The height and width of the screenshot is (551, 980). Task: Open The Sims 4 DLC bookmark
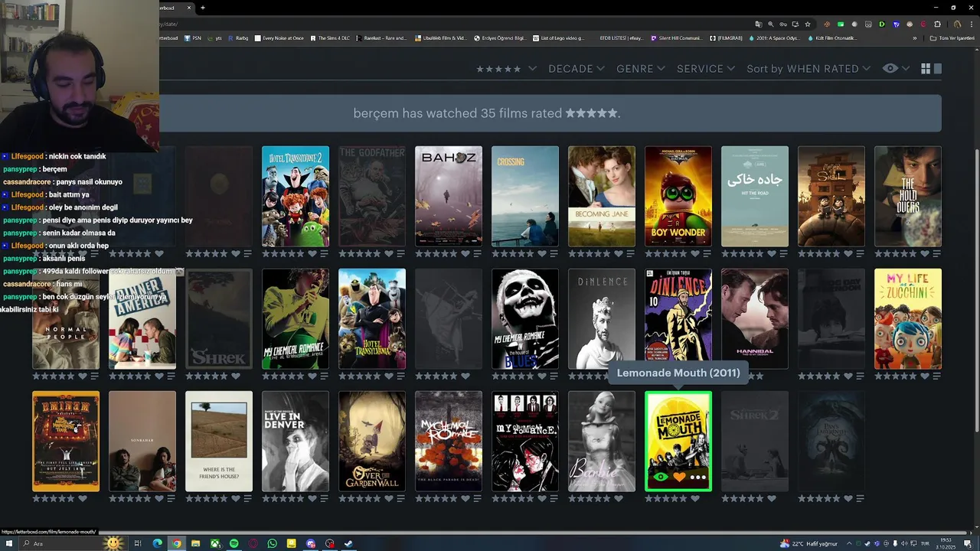pyautogui.click(x=329, y=38)
